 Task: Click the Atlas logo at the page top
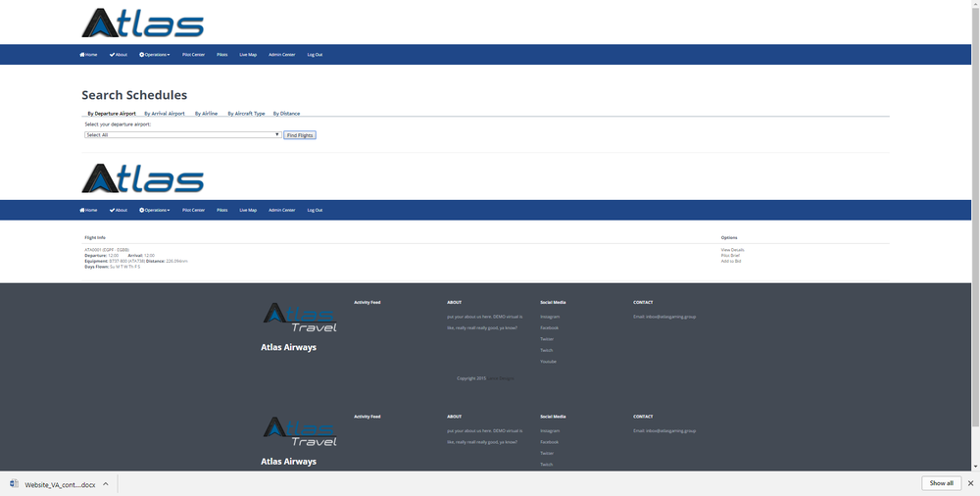pos(143,23)
